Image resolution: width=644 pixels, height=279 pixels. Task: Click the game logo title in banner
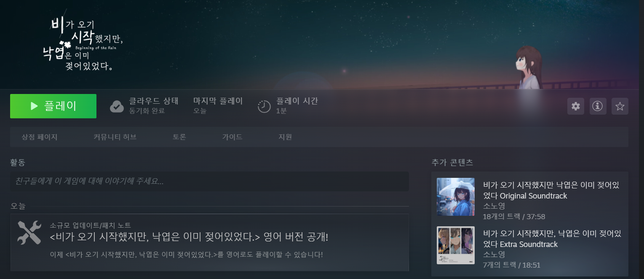click(x=82, y=44)
